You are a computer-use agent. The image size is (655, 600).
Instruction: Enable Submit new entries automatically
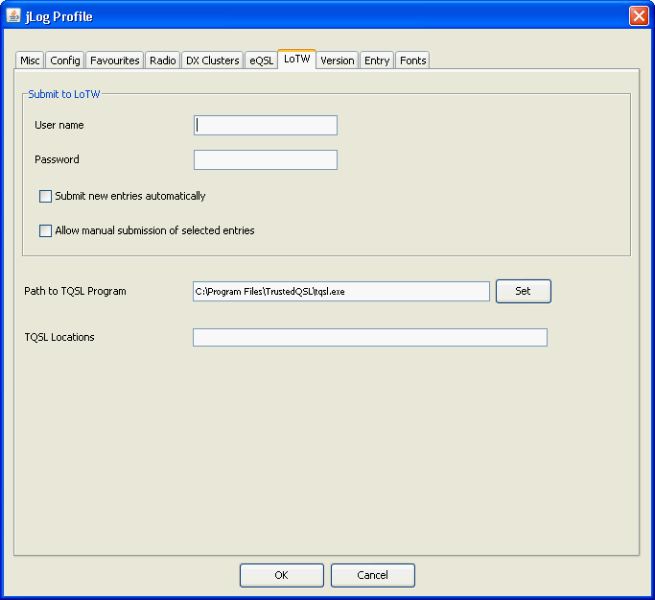click(45, 197)
